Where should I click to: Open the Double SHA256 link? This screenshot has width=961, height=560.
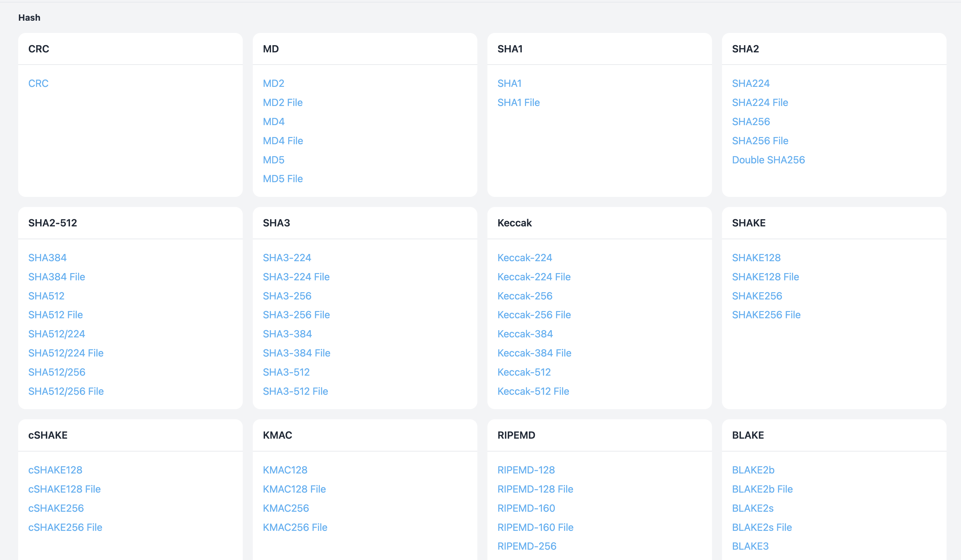pos(768,160)
